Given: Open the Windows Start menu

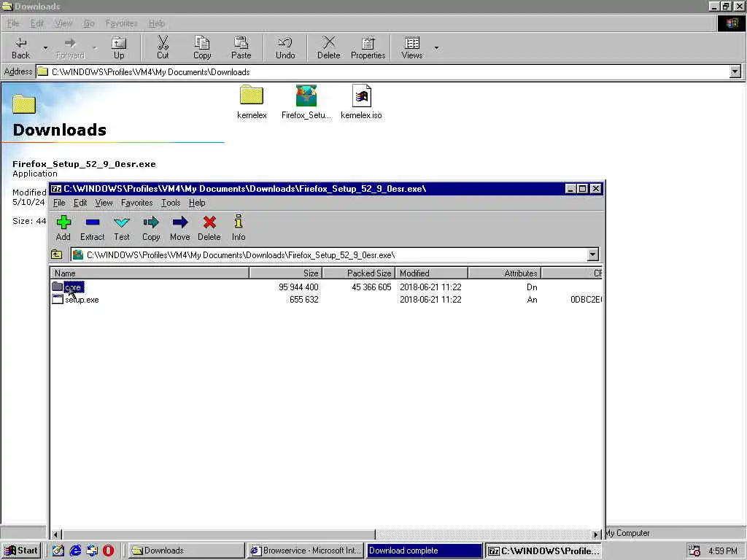Looking at the screenshot, I should [x=21, y=551].
